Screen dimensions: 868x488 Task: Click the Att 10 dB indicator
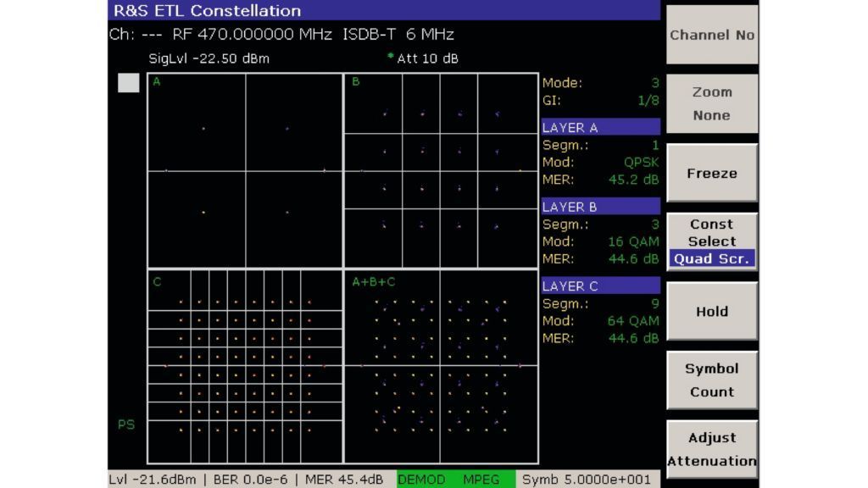[427, 59]
